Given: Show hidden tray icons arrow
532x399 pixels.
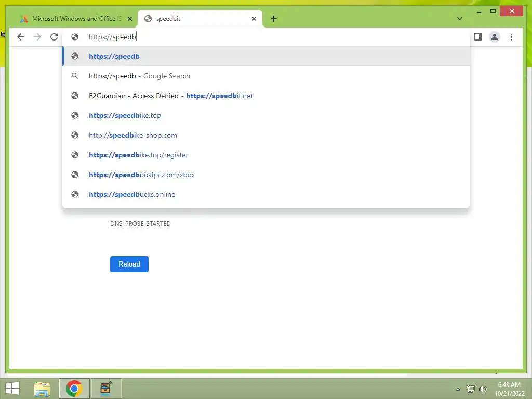Looking at the screenshot, I should pos(458,389).
